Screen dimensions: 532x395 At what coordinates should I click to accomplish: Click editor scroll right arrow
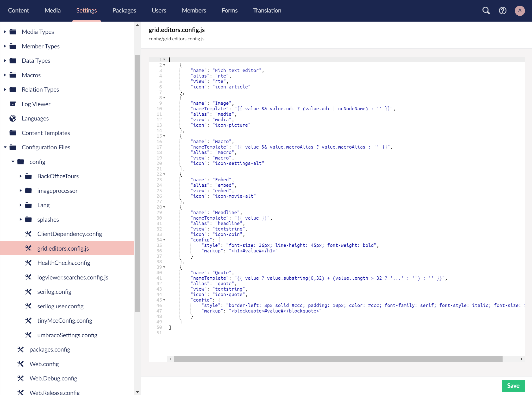click(522, 359)
